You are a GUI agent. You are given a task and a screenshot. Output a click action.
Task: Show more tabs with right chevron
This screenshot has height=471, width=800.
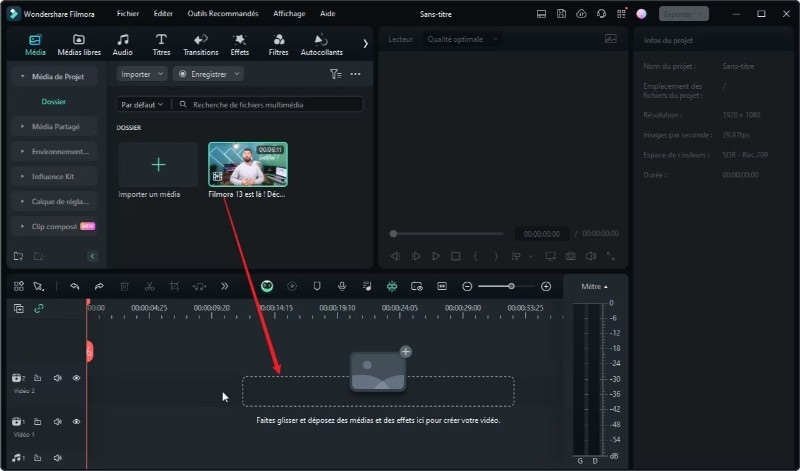click(365, 44)
